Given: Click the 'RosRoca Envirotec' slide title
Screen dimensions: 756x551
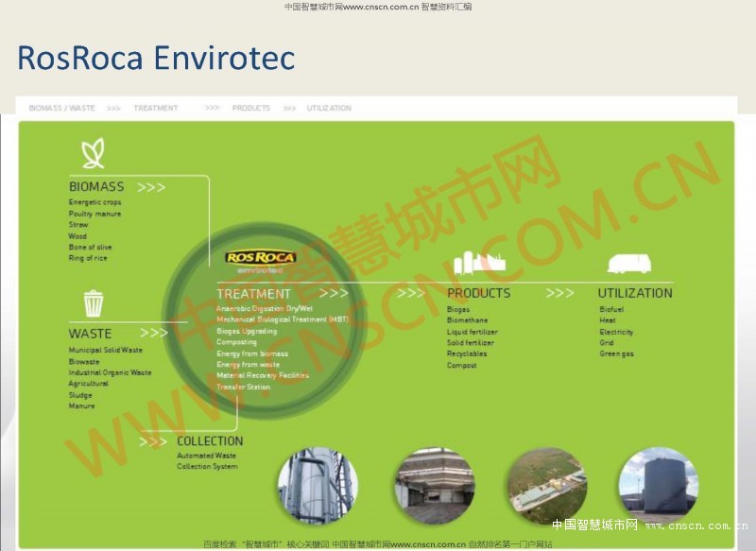Looking at the screenshot, I should point(156,58).
